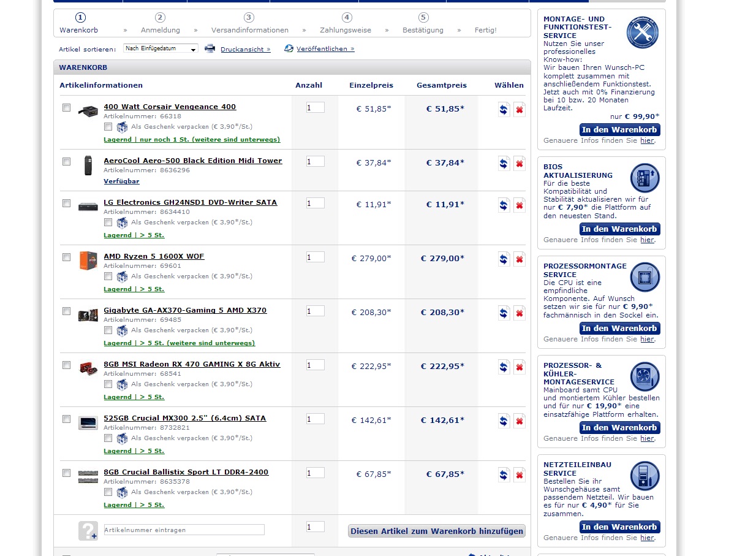Click AMD Ryzen 5 product thumbnail
The width and height of the screenshot is (756, 556).
tap(88, 261)
